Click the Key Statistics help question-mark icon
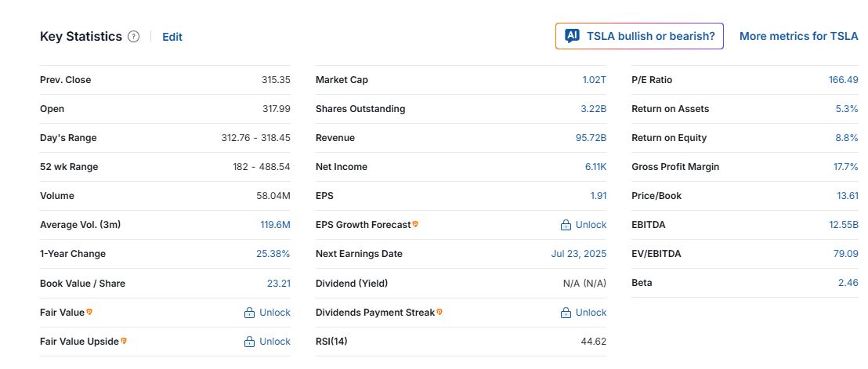868x369 pixels. tap(134, 37)
